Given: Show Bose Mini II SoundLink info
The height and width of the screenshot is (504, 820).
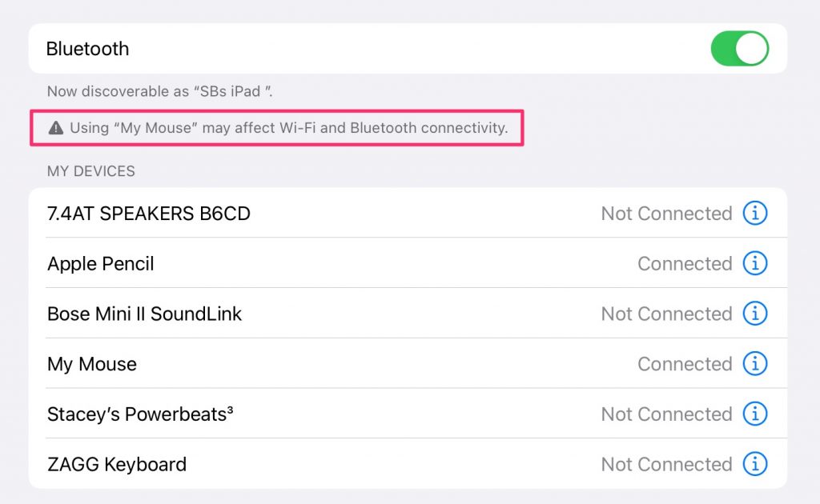Looking at the screenshot, I should pos(755,314).
